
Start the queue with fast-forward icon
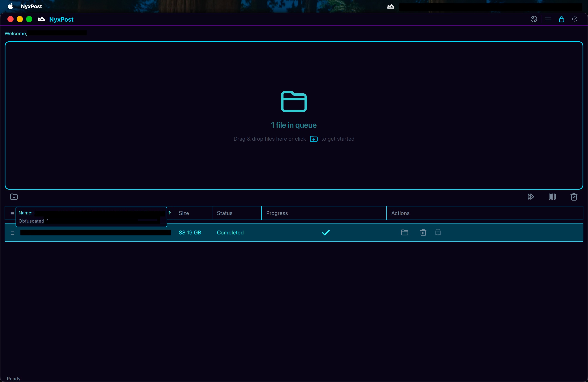531,197
